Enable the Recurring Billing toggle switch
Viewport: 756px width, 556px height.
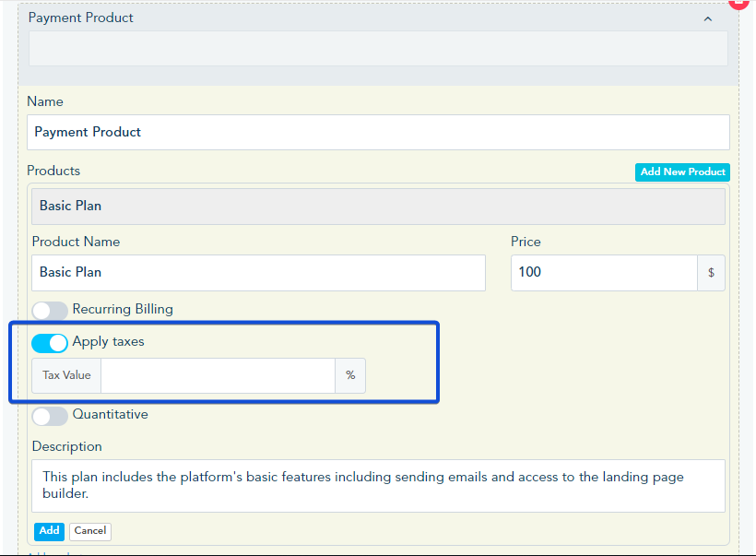click(x=50, y=311)
